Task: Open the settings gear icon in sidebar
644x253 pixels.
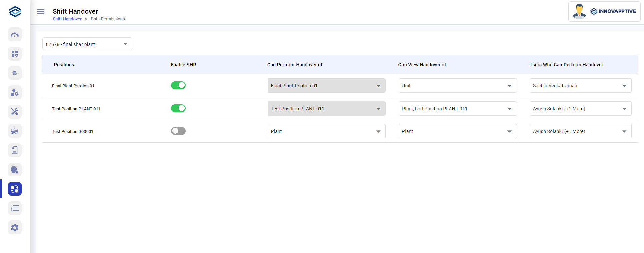Action: (x=15, y=228)
